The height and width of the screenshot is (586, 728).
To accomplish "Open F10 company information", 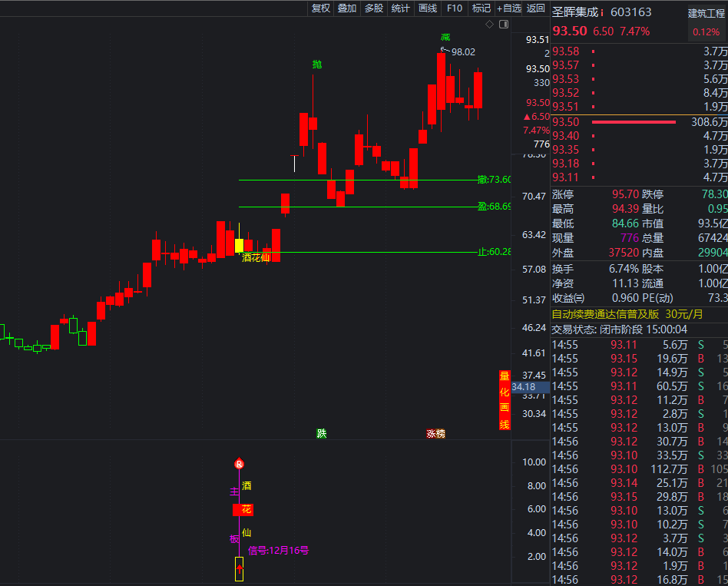I will coord(455,8).
